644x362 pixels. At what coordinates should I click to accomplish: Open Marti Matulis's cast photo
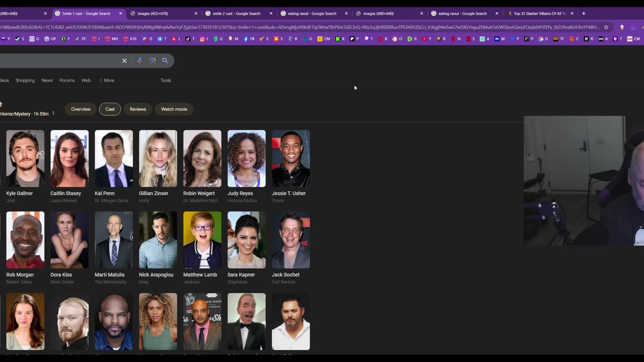(x=114, y=240)
